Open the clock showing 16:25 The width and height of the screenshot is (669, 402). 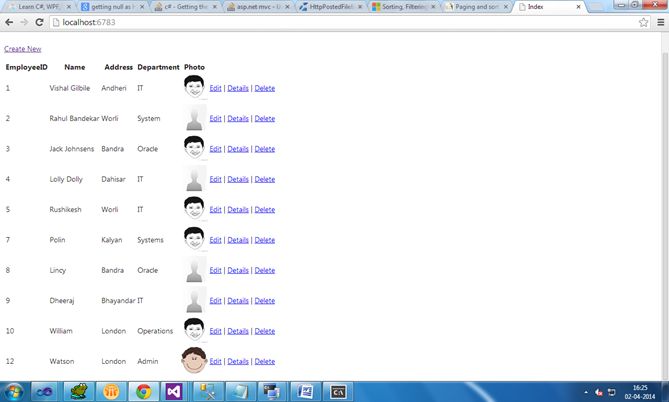tap(640, 392)
